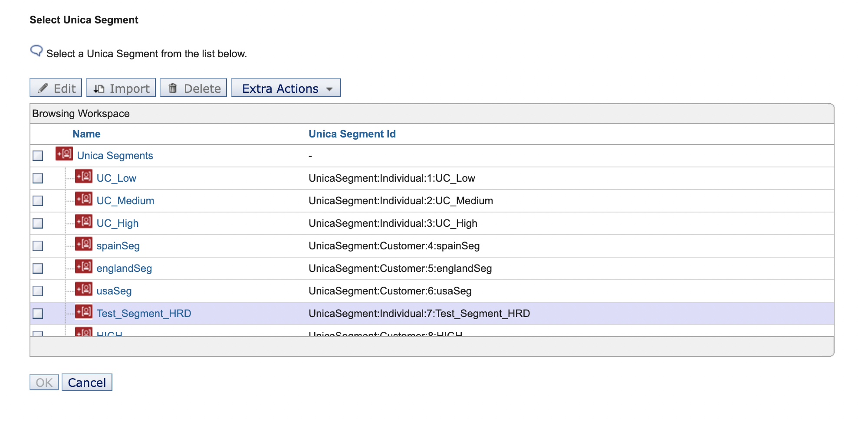Sort by Unica Segment Id
Screen dimensions: 868x425
tap(352, 134)
